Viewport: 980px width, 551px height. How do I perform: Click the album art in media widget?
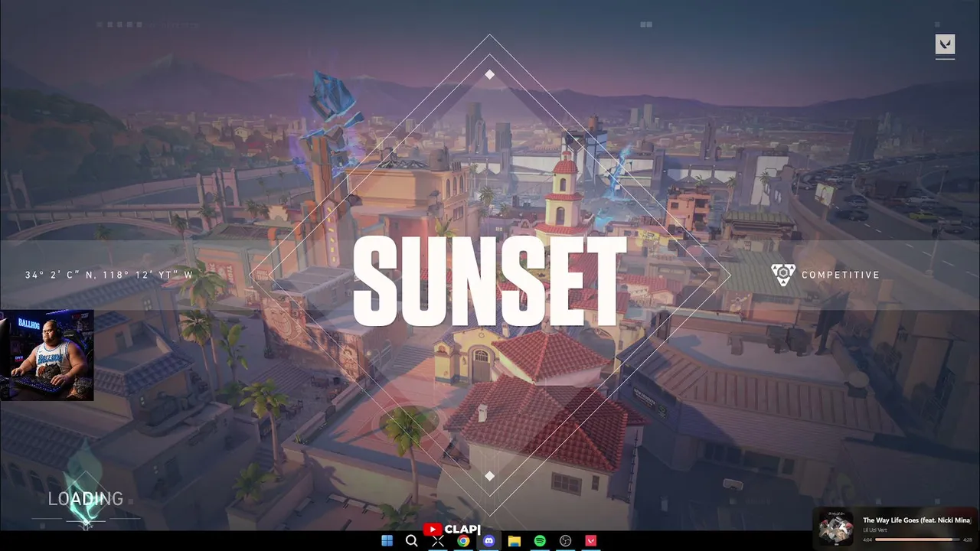835,530
